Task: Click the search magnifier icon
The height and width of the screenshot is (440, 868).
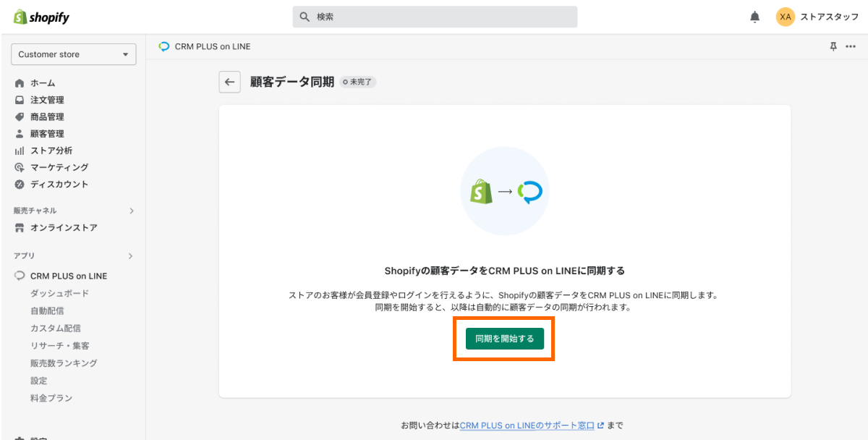Action: tap(305, 17)
